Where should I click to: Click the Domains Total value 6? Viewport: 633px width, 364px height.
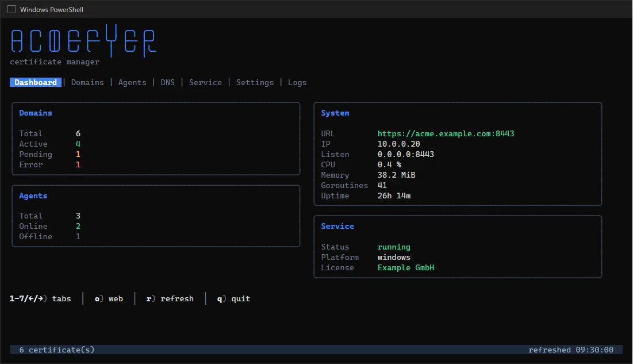point(78,134)
